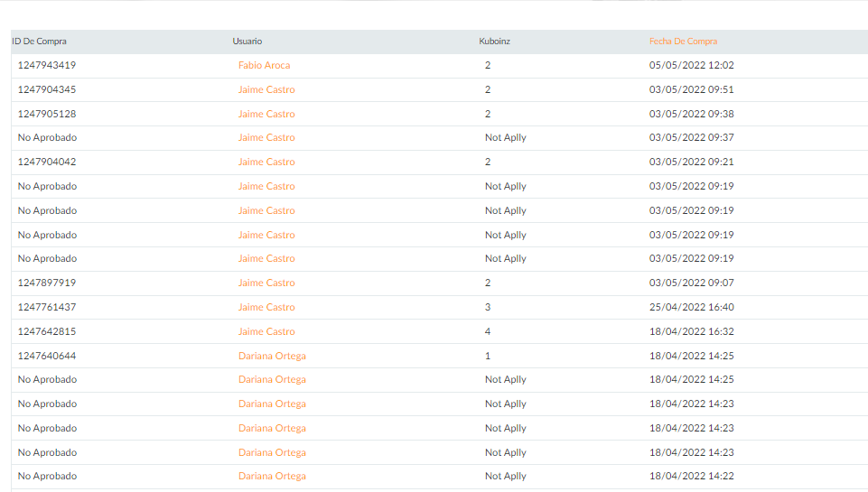Screen dimensions: 868x492
Task: Click date 03/05/2022 09:07
Action: (691, 283)
